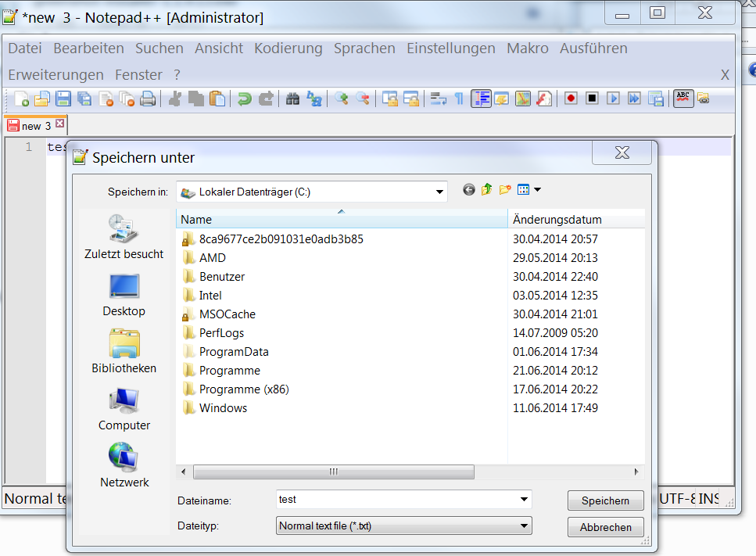Click the Stop macro recording icon

coord(592,99)
